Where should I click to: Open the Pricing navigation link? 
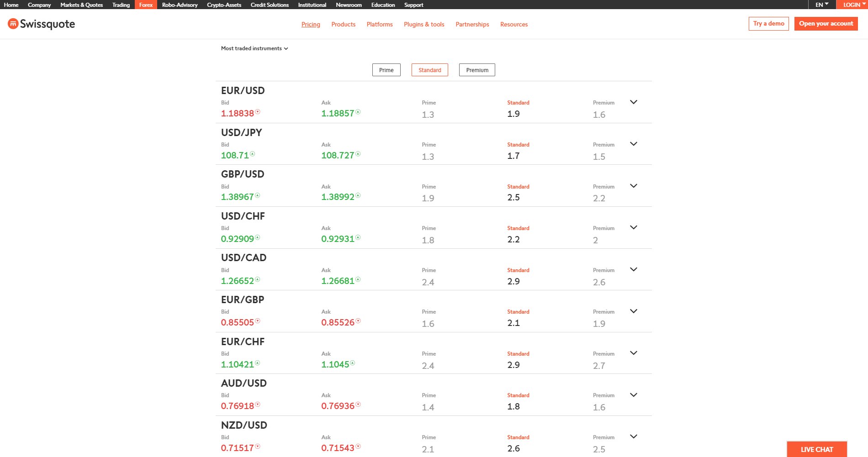click(311, 24)
